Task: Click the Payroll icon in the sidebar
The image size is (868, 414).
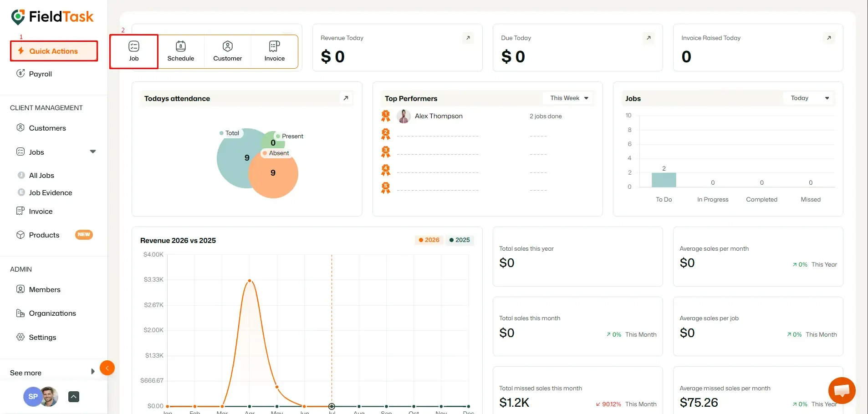Action: click(x=20, y=73)
